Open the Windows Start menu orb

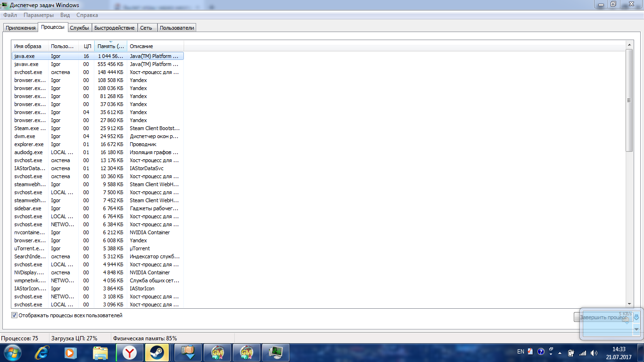tap(12, 352)
